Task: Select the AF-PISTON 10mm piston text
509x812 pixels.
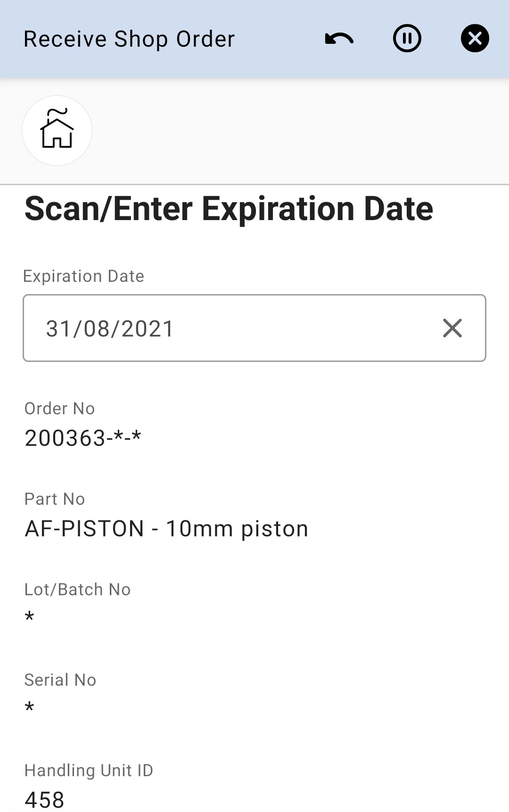Action: pyautogui.click(x=166, y=529)
